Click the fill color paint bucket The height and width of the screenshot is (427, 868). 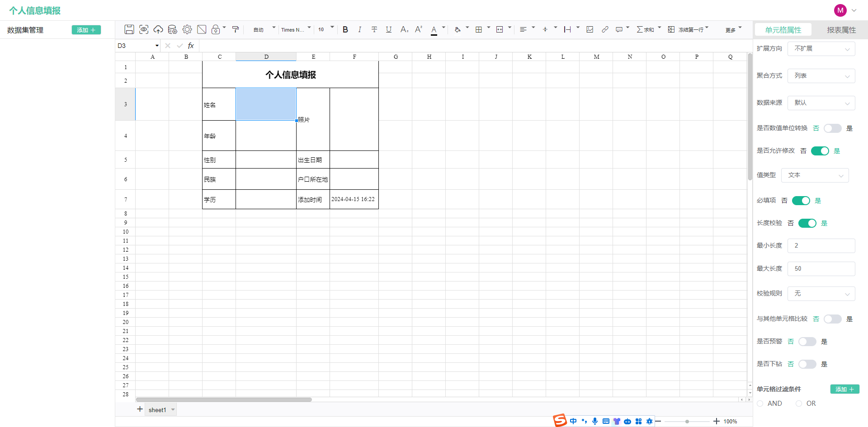pyautogui.click(x=458, y=29)
